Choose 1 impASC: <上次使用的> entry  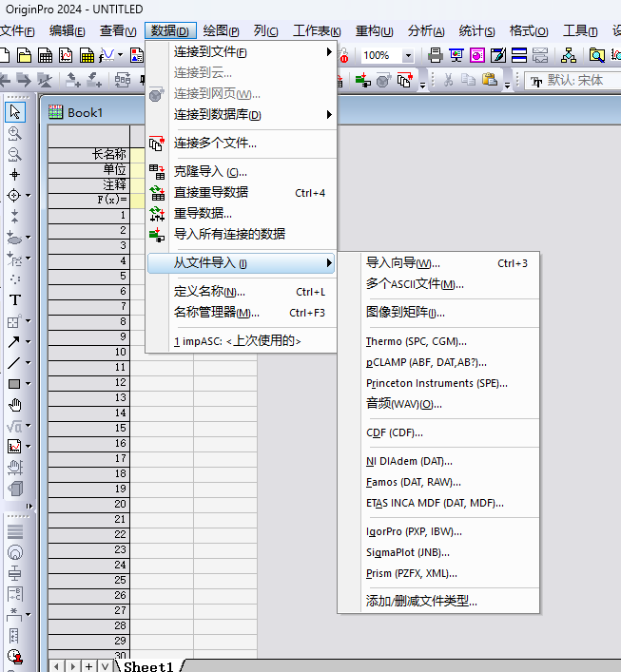point(242,341)
